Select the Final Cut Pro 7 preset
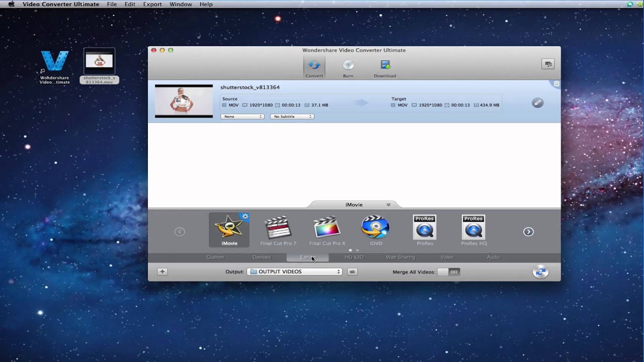This screenshot has height=362, width=644. [x=278, y=230]
